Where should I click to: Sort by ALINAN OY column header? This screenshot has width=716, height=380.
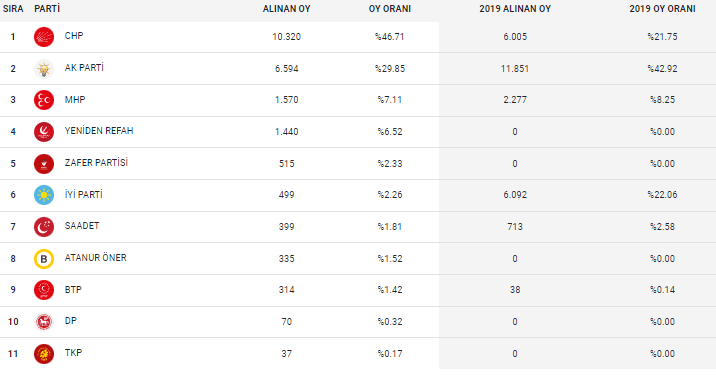tap(286, 9)
